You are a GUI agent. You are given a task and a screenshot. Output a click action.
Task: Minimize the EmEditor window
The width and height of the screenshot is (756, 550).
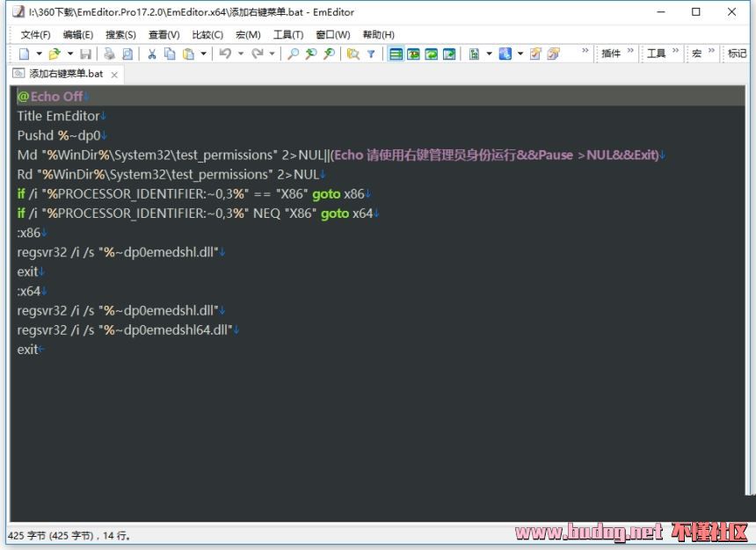pos(661,12)
